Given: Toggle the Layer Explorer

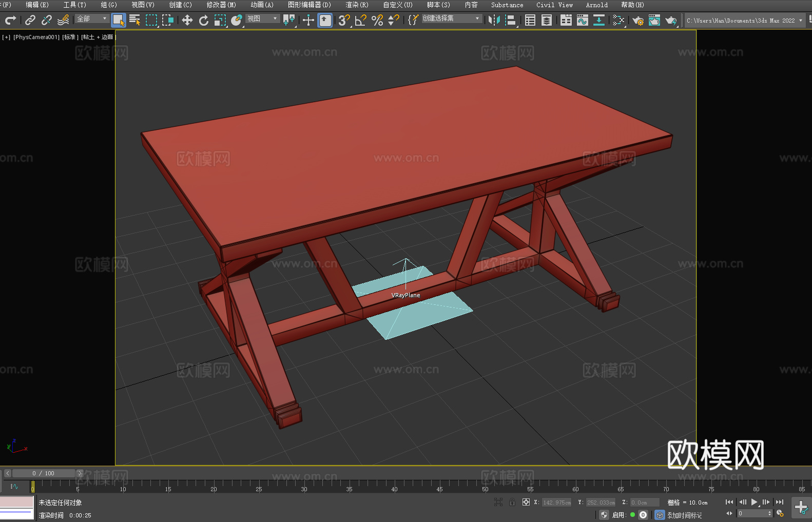Looking at the screenshot, I should pos(547,20).
